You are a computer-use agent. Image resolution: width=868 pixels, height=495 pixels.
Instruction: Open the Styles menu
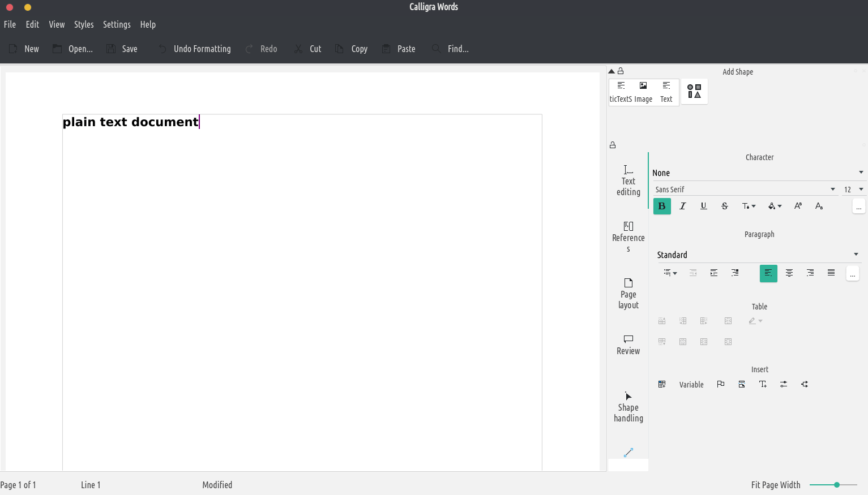(x=84, y=24)
